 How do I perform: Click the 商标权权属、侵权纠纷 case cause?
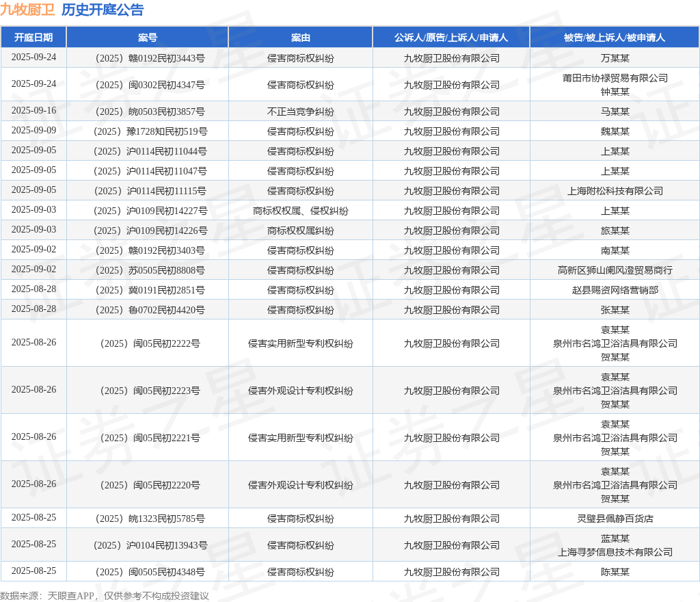(301, 211)
